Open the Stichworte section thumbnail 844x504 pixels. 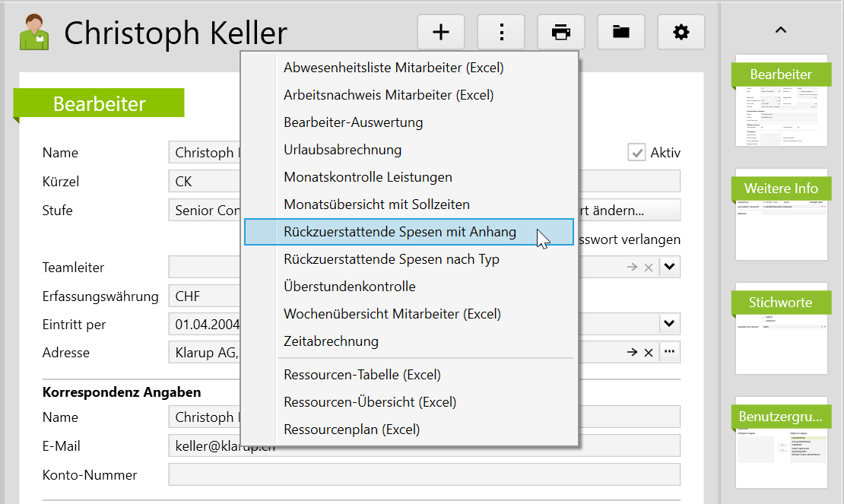click(781, 329)
